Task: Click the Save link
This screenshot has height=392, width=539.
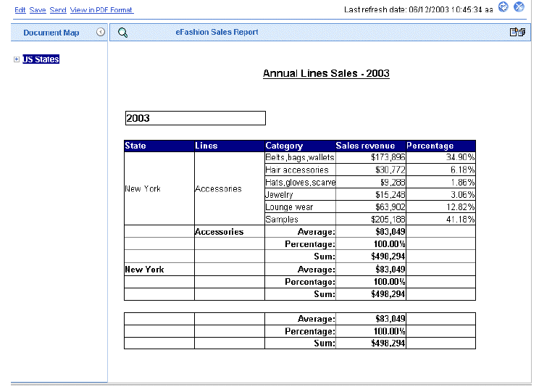Action: (38, 10)
